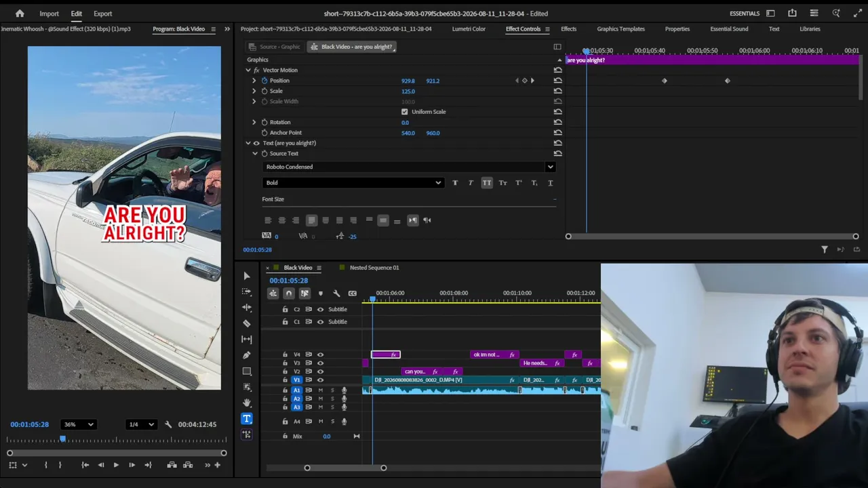Viewport: 868px width, 488px height.
Task: Select the Slip tool
Action: tap(247, 339)
